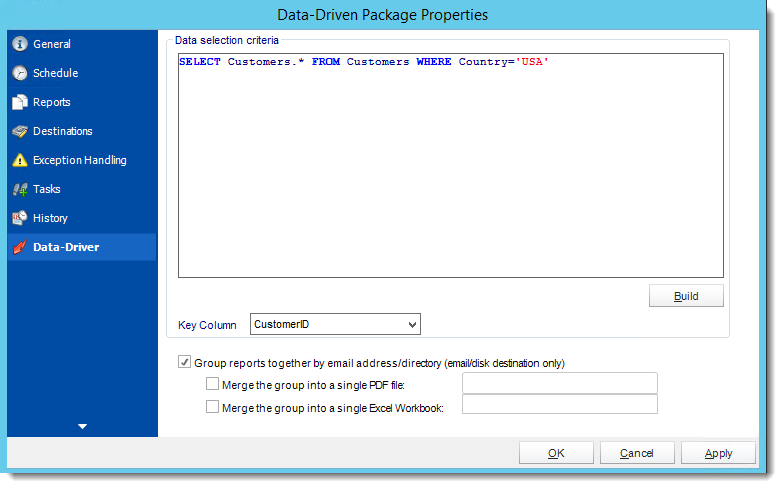
Task: Enable Merge the group into single PDF file
Action: [212, 384]
